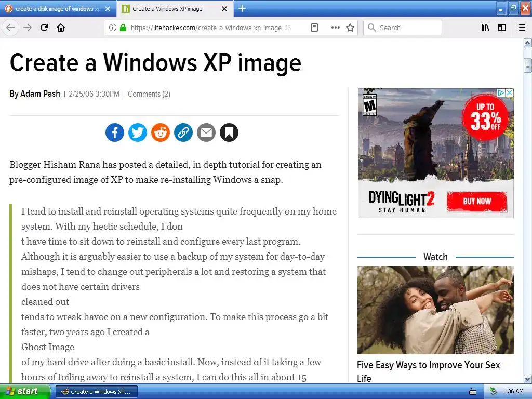This screenshot has height=399, width=532.
Task: Save the article with bookmark icon
Action: (229, 132)
